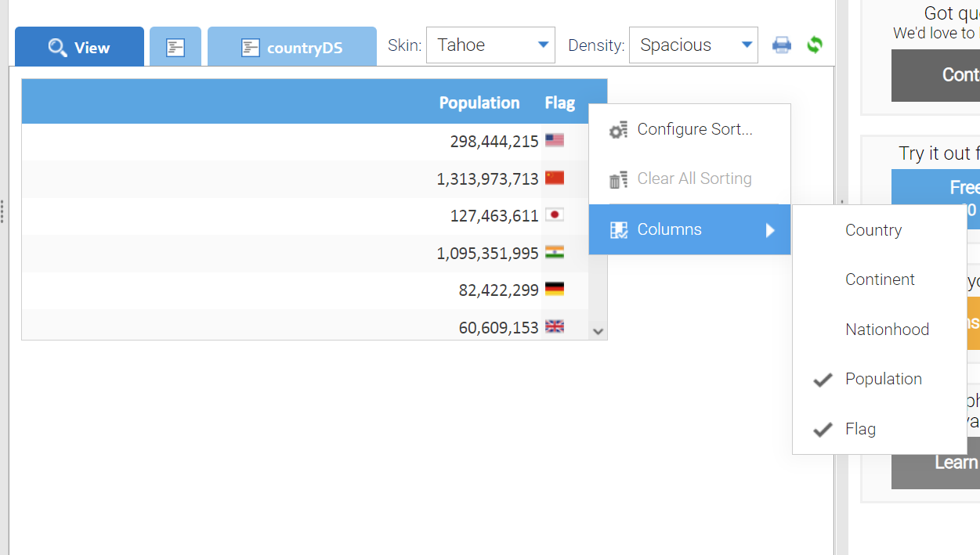Uncheck the Flag column option
This screenshot has width=980, height=555.
point(860,430)
